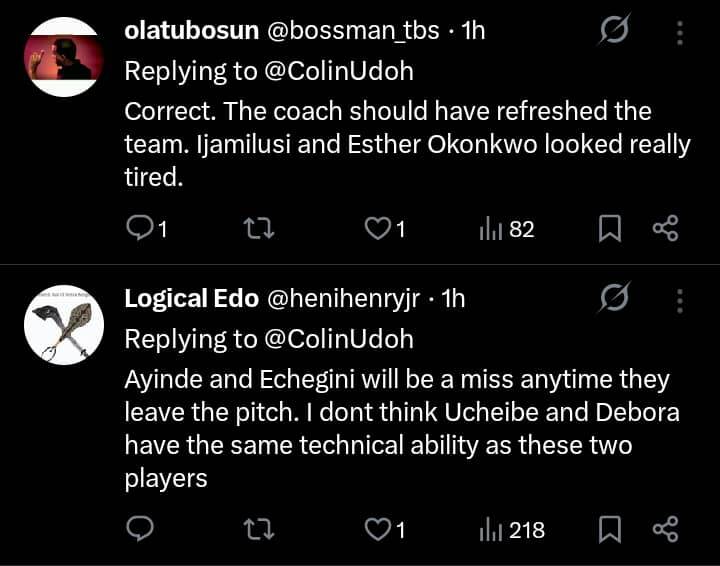View analytics showing 82 views

click(507, 229)
